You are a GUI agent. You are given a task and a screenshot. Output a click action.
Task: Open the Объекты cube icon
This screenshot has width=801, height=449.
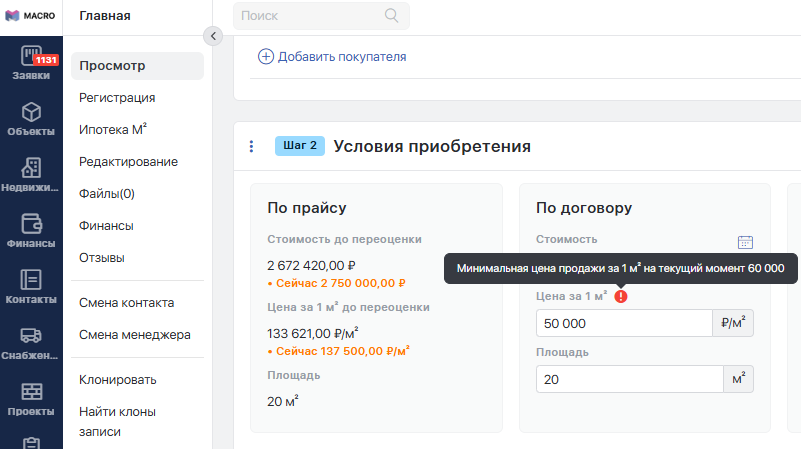(31, 112)
